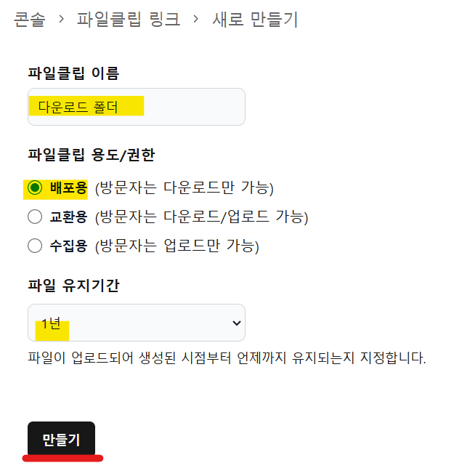Focus the 파일클립 이름 text input
The width and height of the screenshot is (462, 476).
(x=136, y=107)
